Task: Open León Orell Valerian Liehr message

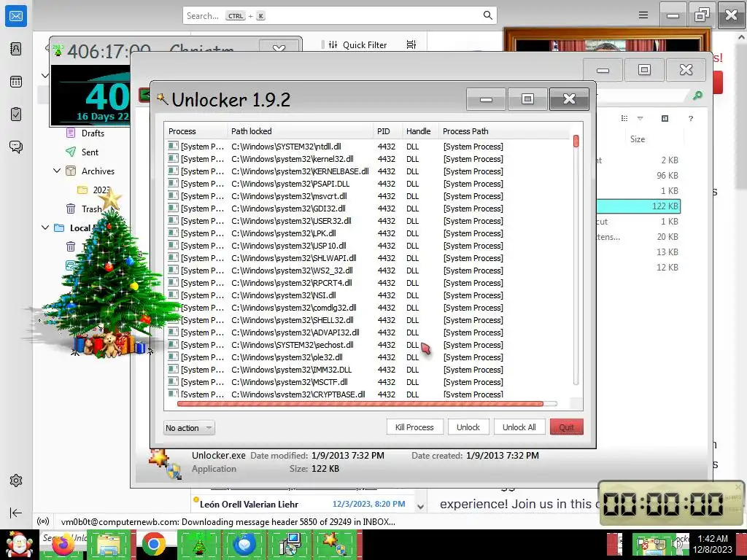Action: pos(303,505)
